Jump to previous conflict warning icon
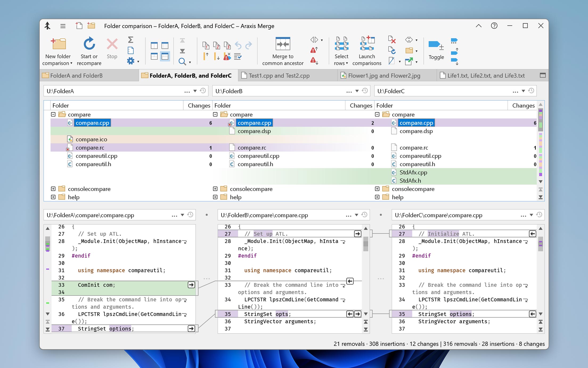 (x=314, y=50)
